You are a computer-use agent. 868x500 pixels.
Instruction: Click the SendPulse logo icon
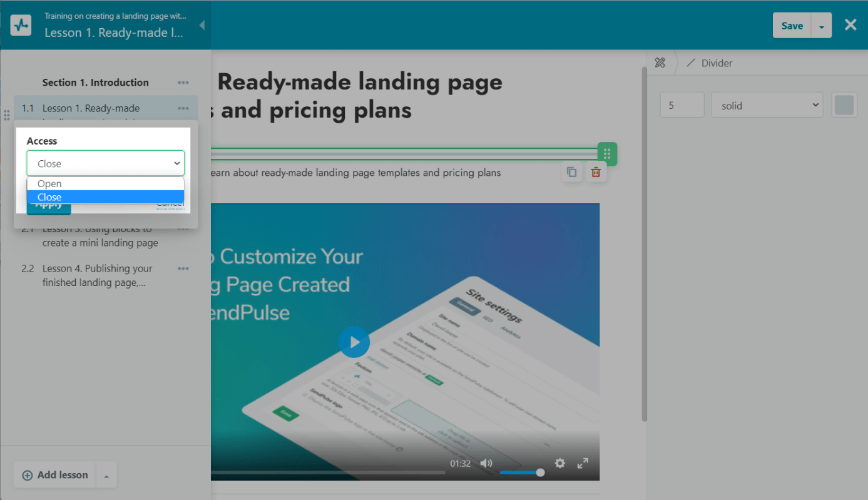pos(21,26)
